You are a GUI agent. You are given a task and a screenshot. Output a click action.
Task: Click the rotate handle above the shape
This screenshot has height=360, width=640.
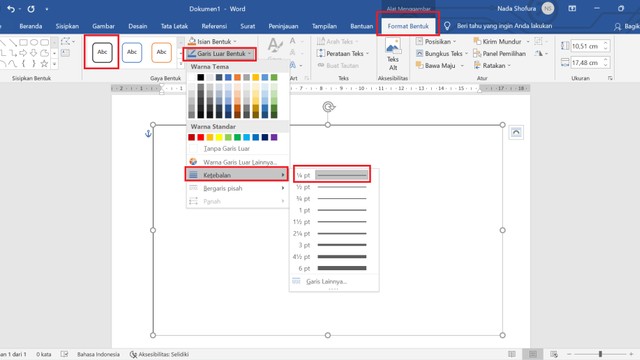[328, 107]
